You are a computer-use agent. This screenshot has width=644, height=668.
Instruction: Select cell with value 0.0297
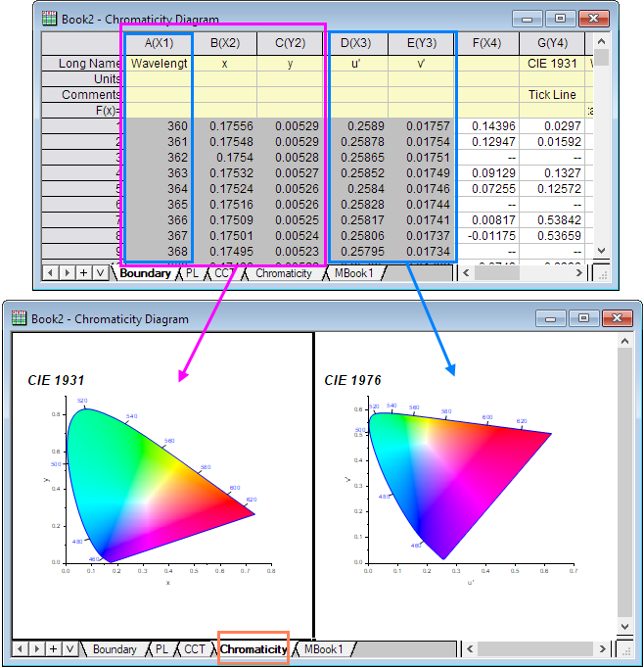552,126
